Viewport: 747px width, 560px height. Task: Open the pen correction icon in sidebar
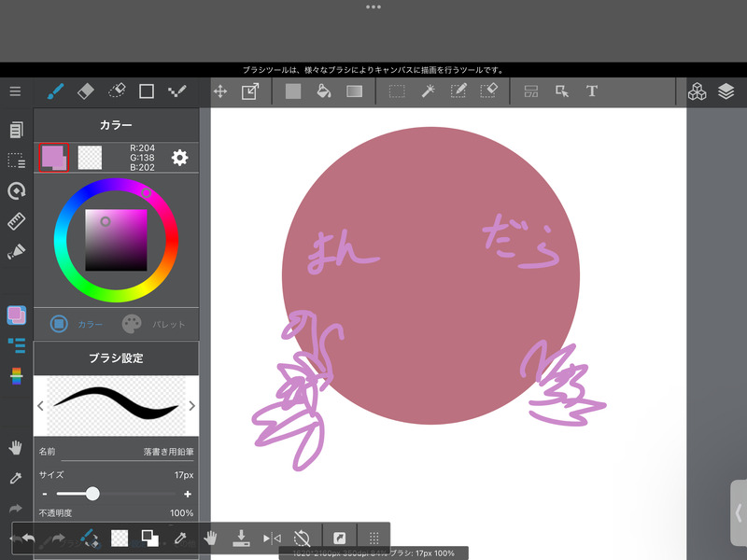(x=16, y=251)
